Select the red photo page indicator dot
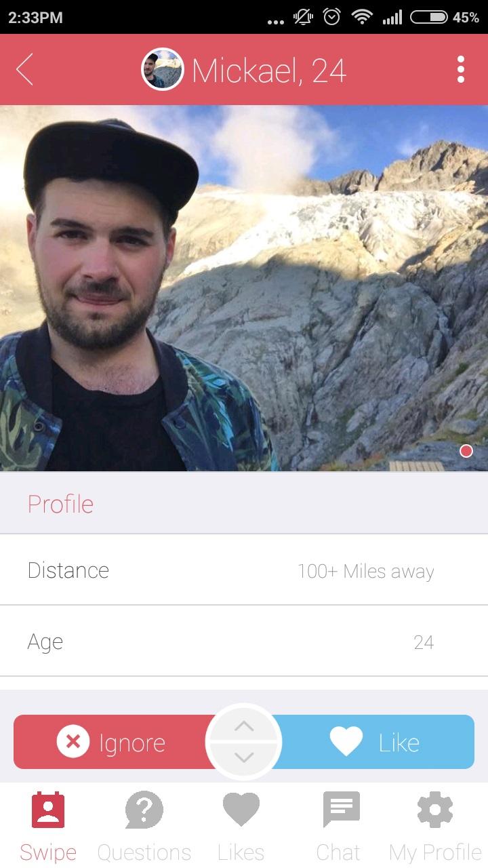This screenshot has width=488, height=868. tap(466, 451)
